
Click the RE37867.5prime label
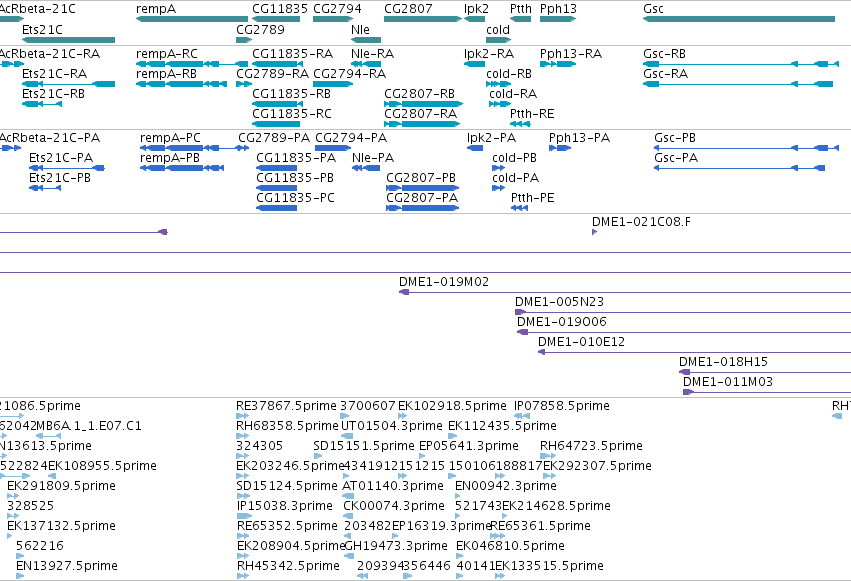[286, 406]
